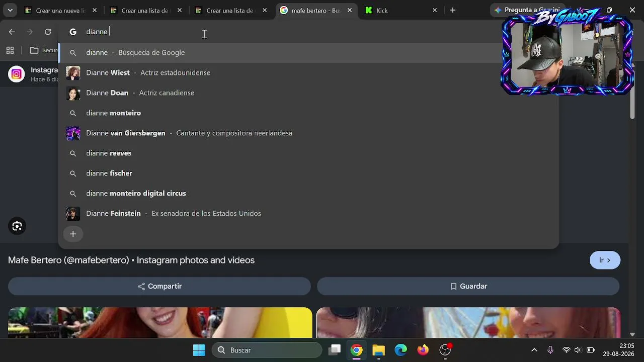Select the Dianne Doan suggestion
644x362 pixels.
tap(308, 93)
